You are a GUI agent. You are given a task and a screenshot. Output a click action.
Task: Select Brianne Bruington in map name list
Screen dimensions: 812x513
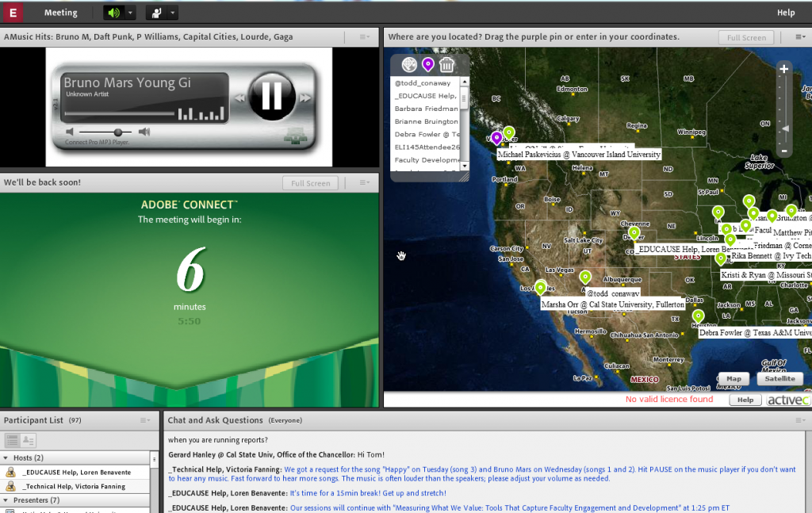(x=426, y=121)
